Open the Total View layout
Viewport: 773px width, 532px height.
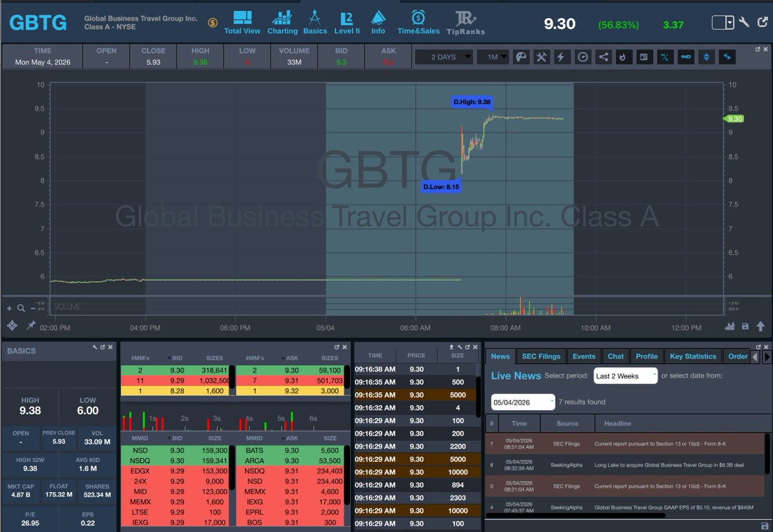[242, 22]
